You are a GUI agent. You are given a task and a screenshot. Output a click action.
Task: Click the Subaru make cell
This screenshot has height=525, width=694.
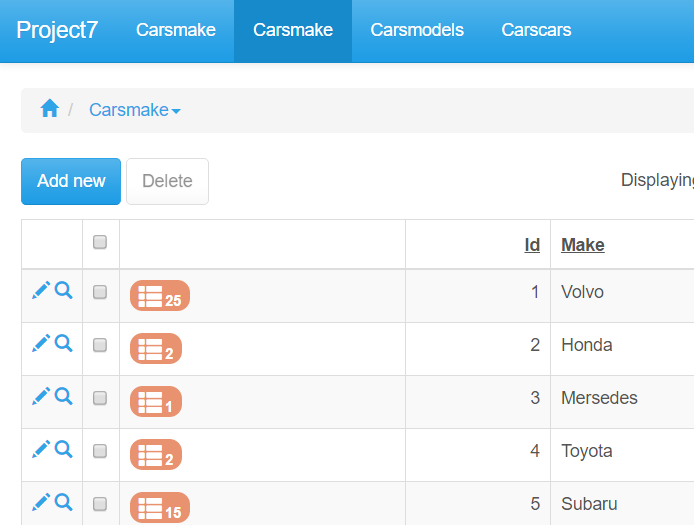589,504
